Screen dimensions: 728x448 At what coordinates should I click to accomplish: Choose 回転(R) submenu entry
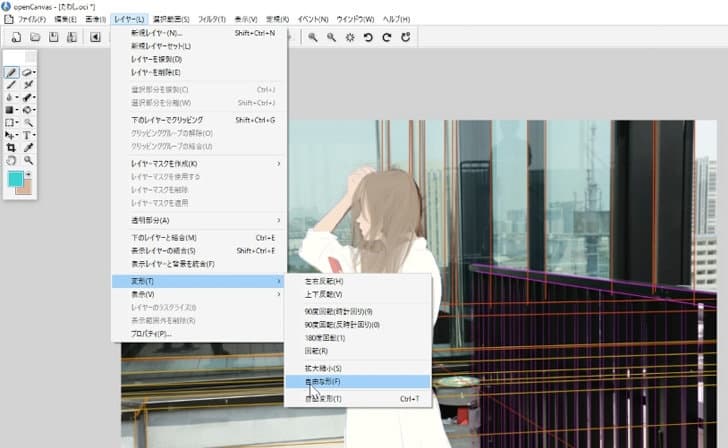click(x=358, y=351)
